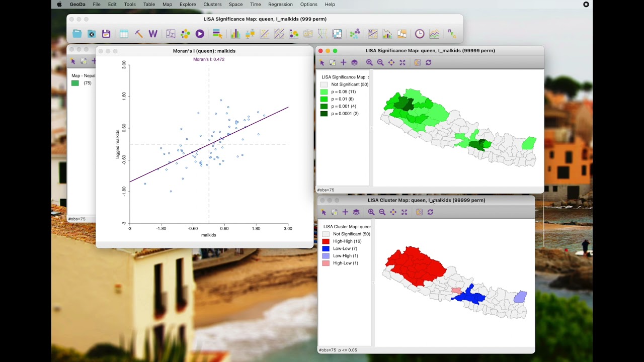This screenshot has height=362, width=644.
Task: Open the Help menu
Action: 330,4
